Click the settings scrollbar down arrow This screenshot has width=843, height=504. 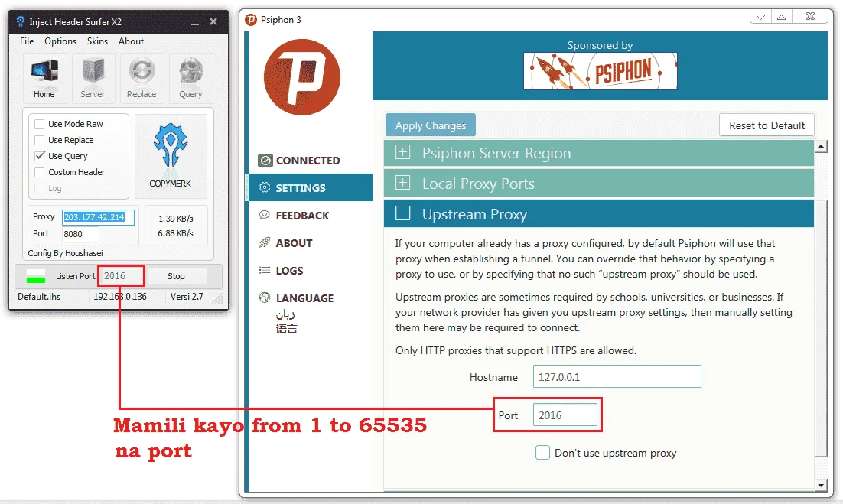coord(820,485)
